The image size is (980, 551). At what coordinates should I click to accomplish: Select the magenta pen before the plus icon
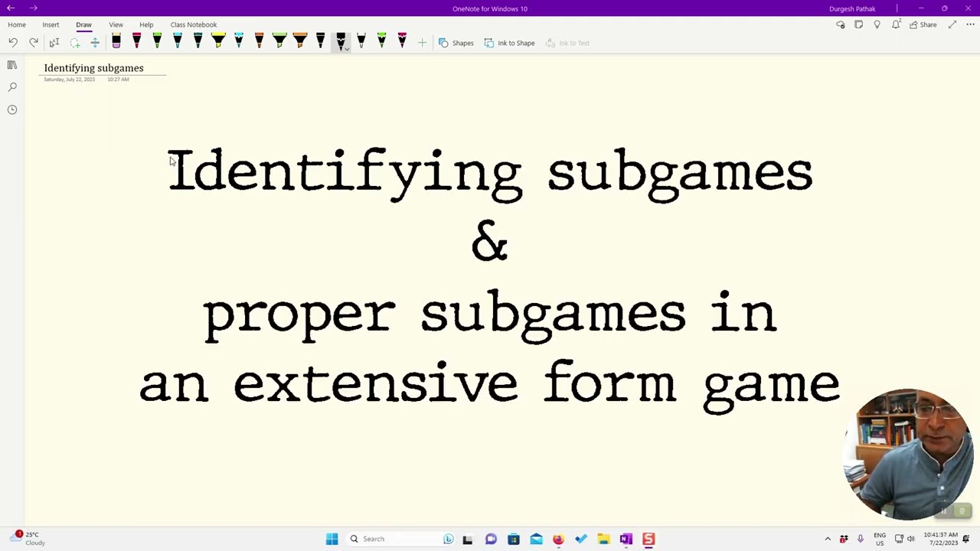click(402, 41)
